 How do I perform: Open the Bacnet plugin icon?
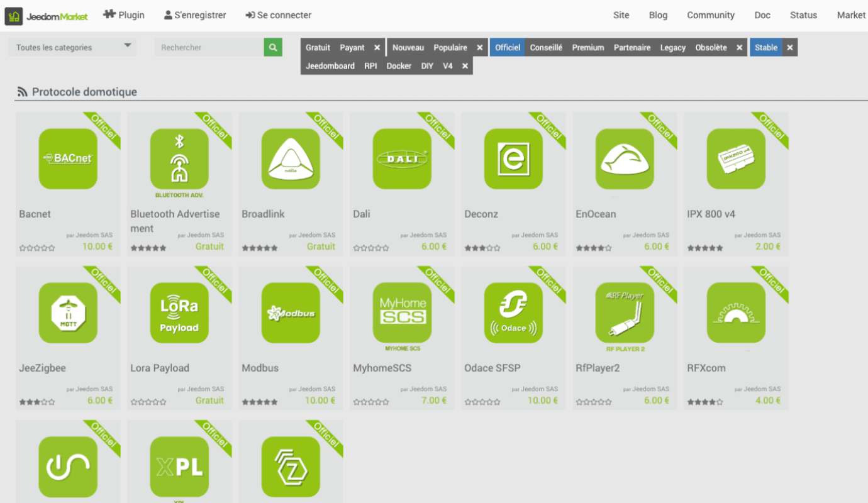68,159
